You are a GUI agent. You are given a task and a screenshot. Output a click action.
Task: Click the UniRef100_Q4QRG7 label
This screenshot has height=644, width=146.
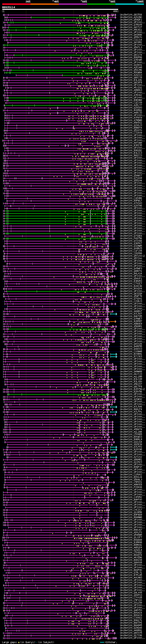point(131,311)
